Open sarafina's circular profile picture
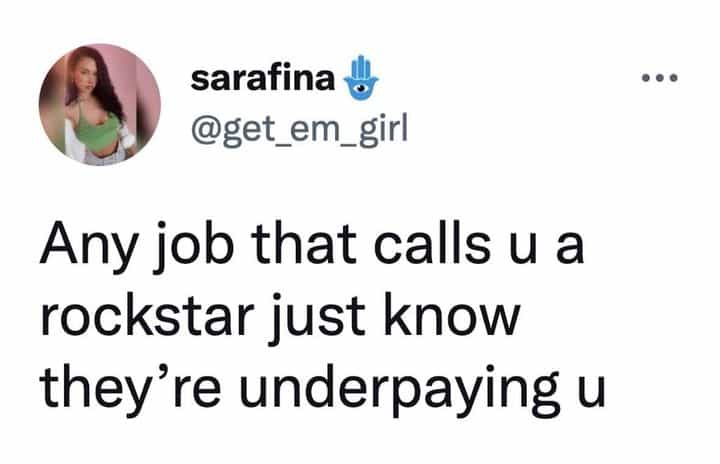This screenshot has width=720, height=464. [x=100, y=104]
